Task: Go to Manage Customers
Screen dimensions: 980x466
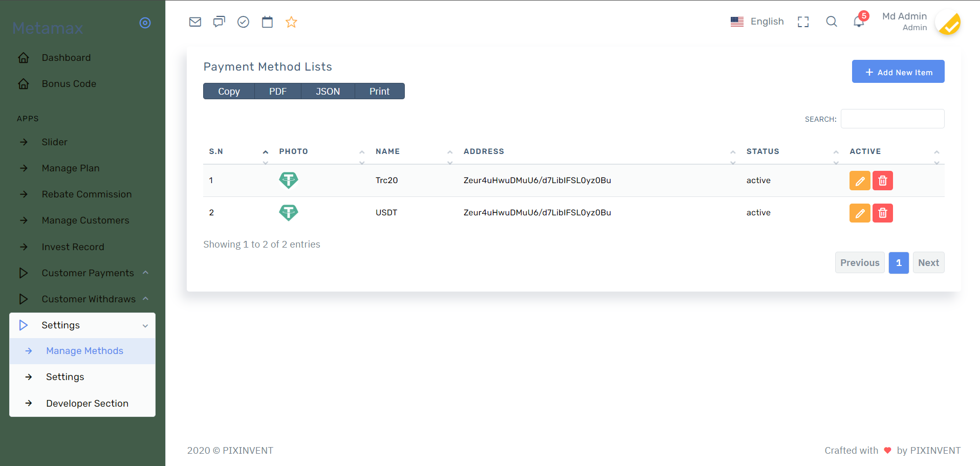Action: tap(85, 220)
